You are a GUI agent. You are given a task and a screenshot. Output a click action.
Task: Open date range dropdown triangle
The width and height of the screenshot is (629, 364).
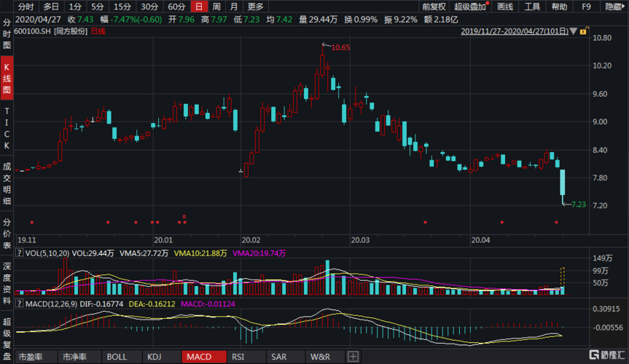[574, 32]
